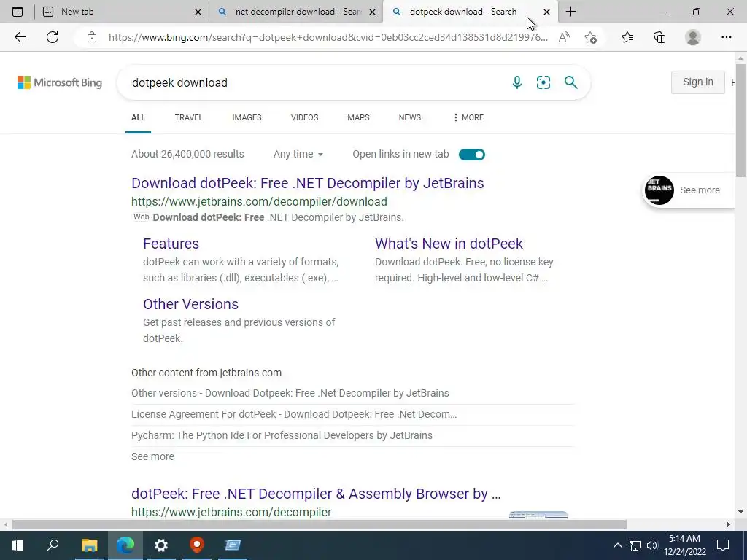Select the ALL search category
This screenshot has width=747, height=560.
[x=138, y=117]
